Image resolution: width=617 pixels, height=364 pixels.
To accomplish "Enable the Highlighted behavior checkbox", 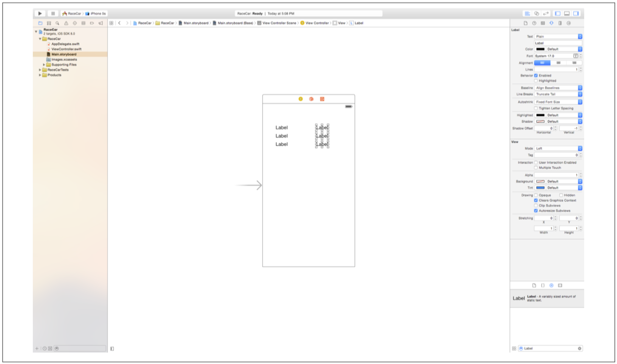I will 536,81.
